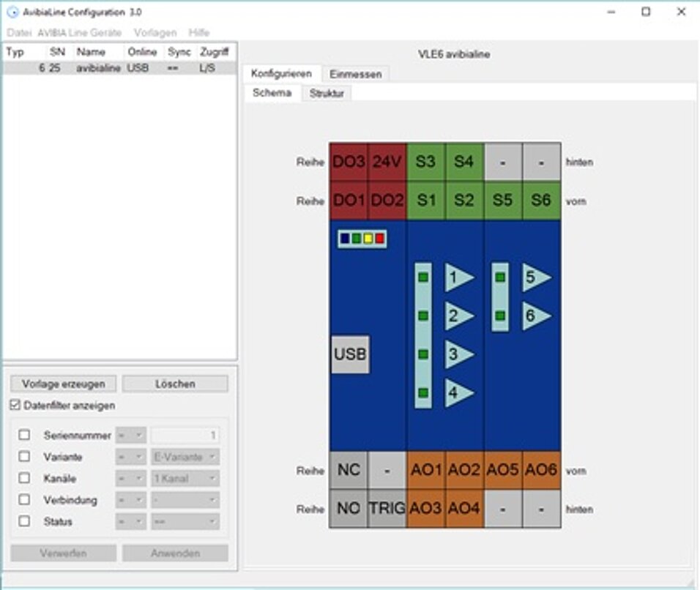
Task: Select analog output AO1 in the schema
Action: pyautogui.click(x=425, y=470)
